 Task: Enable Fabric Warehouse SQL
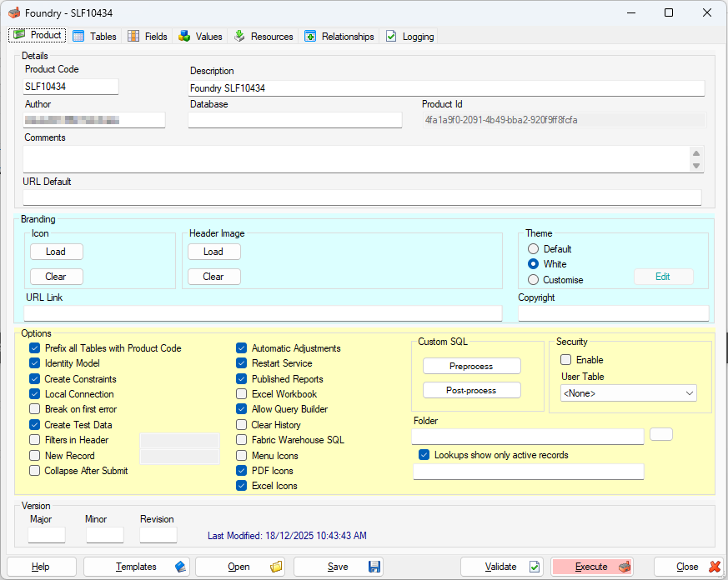point(242,439)
